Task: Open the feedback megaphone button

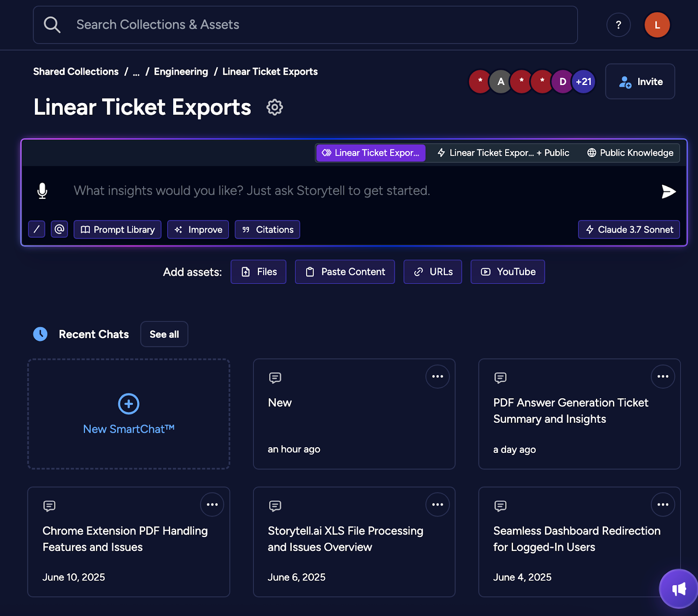Action: tap(679, 589)
